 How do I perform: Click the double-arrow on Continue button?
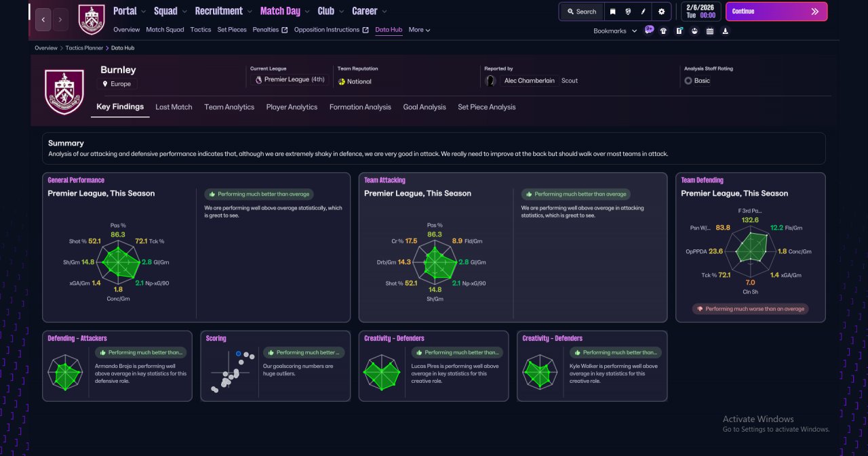point(814,12)
